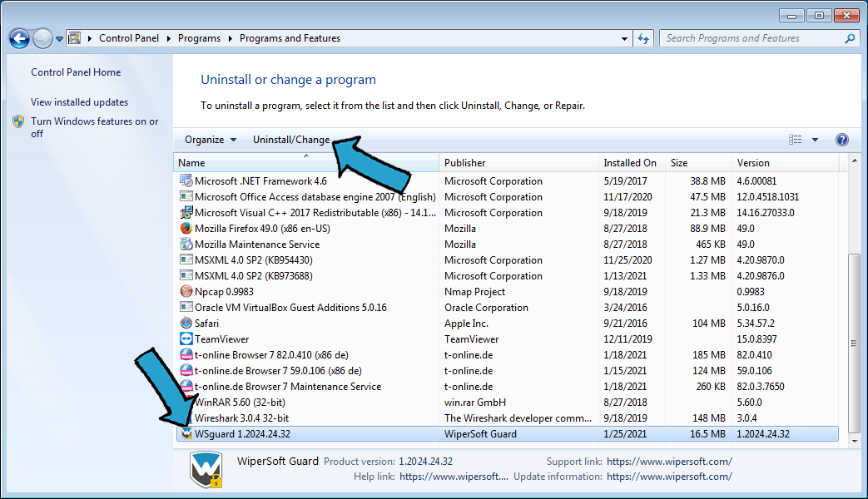
Task: Click the WiperSoft Guard logo at the bottom
Action: (206, 468)
